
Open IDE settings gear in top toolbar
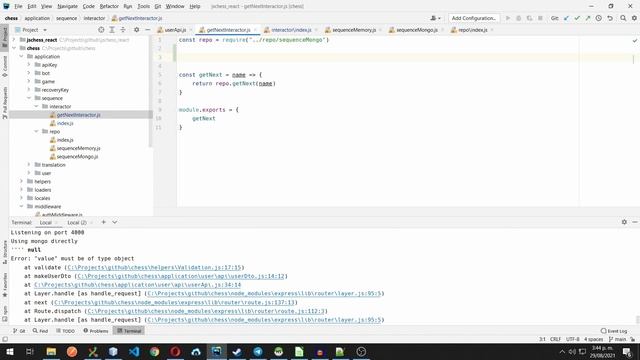[634, 18]
